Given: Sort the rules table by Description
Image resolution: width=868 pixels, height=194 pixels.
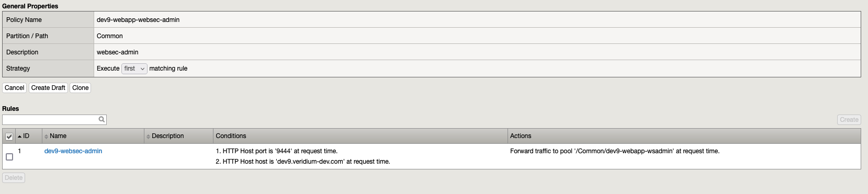Looking at the screenshot, I should coord(167,136).
